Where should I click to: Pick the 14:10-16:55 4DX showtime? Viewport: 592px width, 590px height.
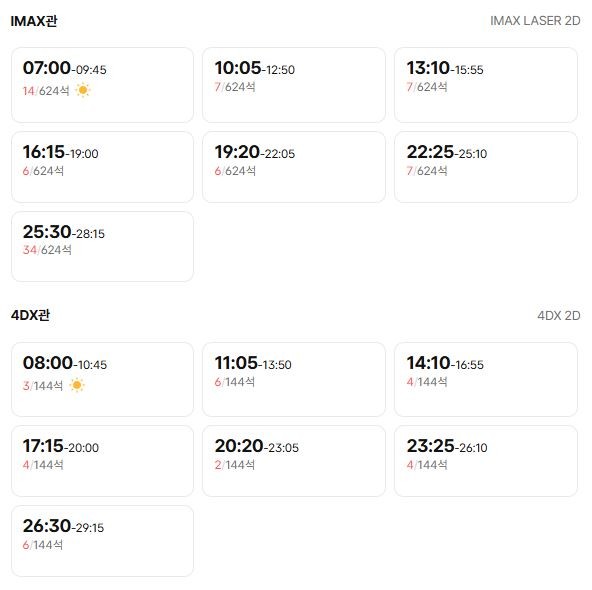(x=486, y=379)
